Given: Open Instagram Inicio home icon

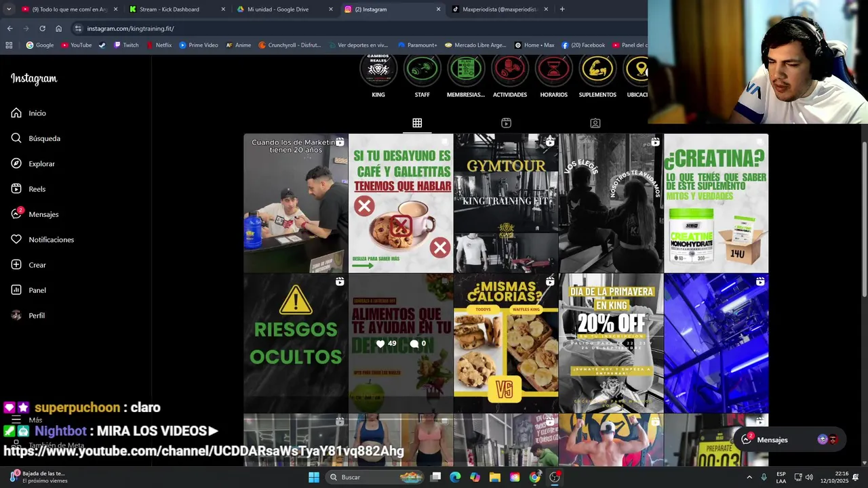Looking at the screenshot, I should [x=16, y=113].
